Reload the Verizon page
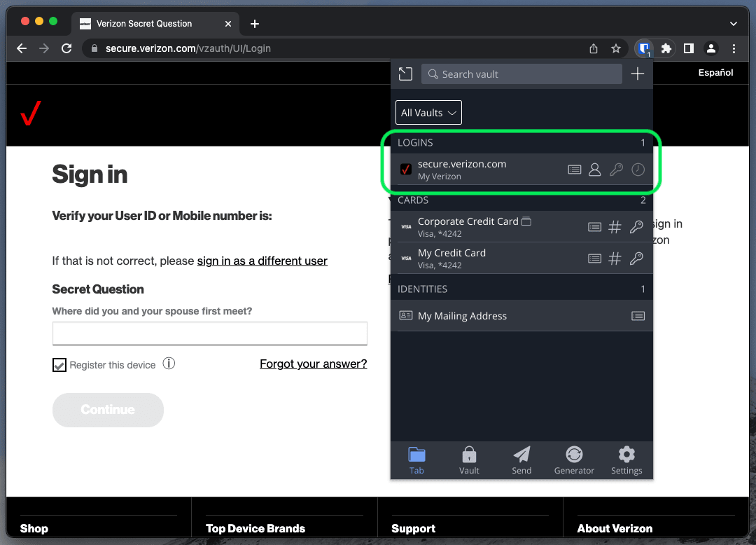This screenshot has width=756, height=545. pyautogui.click(x=66, y=48)
